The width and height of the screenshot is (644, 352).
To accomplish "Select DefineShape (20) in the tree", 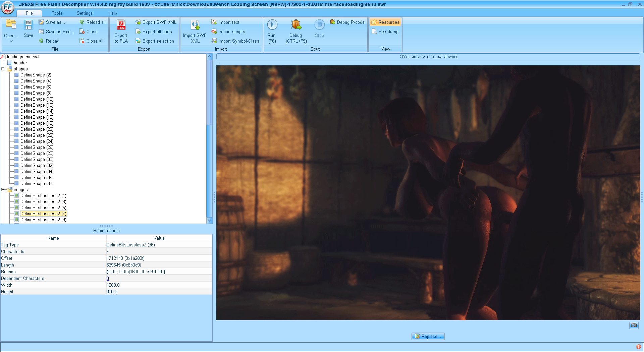I will click(x=37, y=129).
